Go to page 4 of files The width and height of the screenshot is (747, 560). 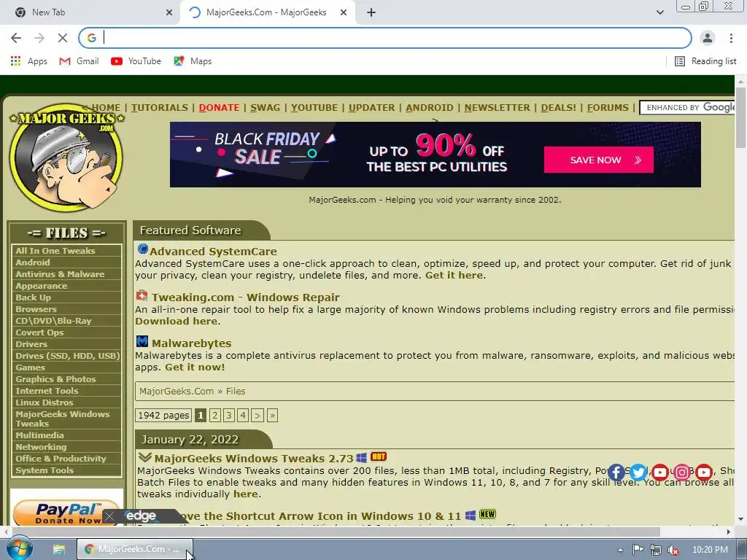[243, 415]
